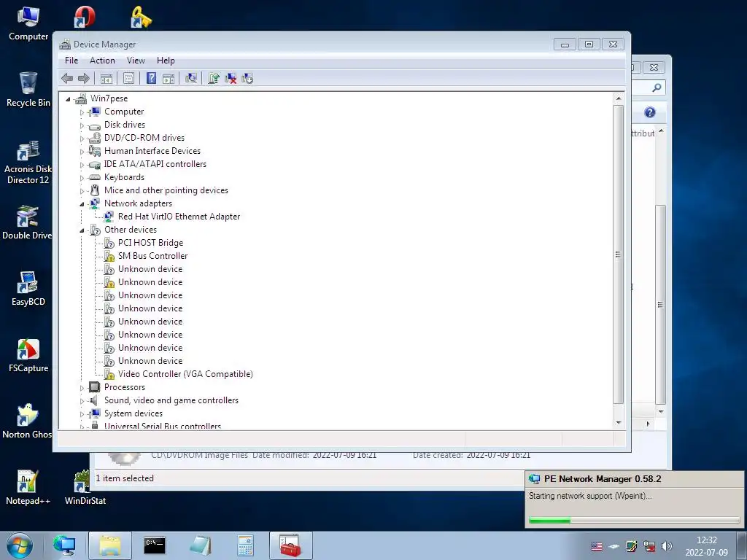Select SM Bus Controller device

[152, 256]
